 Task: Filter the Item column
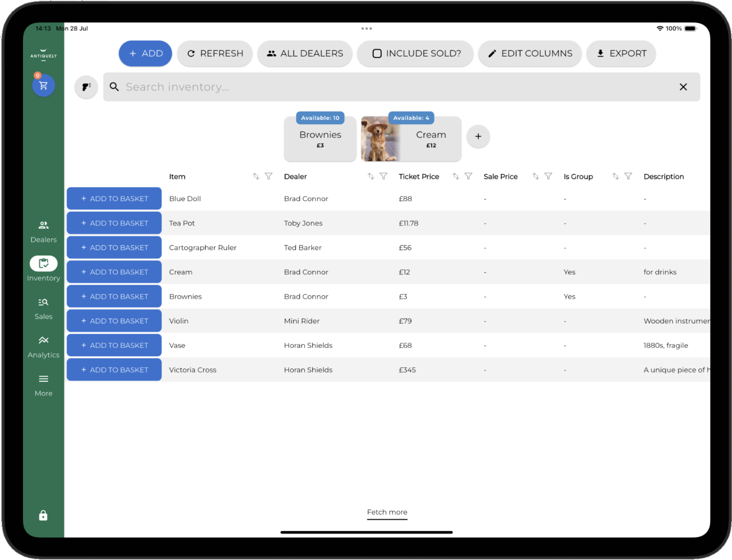point(268,176)
